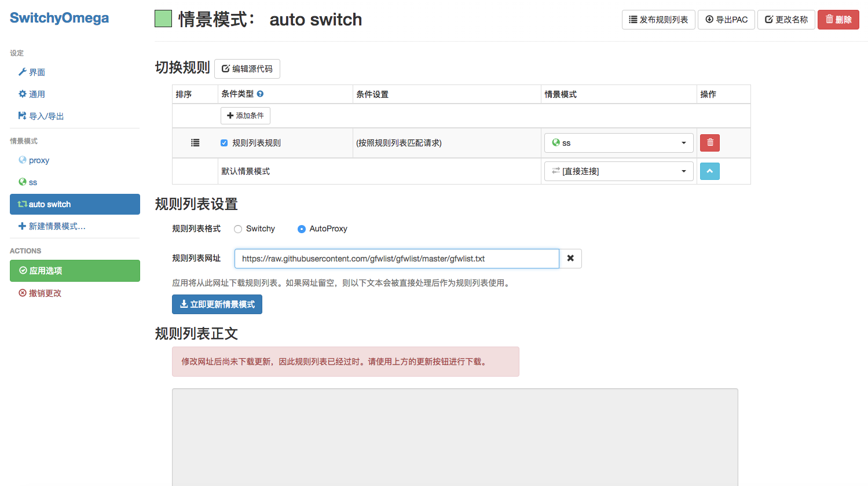Open 界面 settings in sidebar
Viewport: 868px width, 486px height.
[75, 72]
